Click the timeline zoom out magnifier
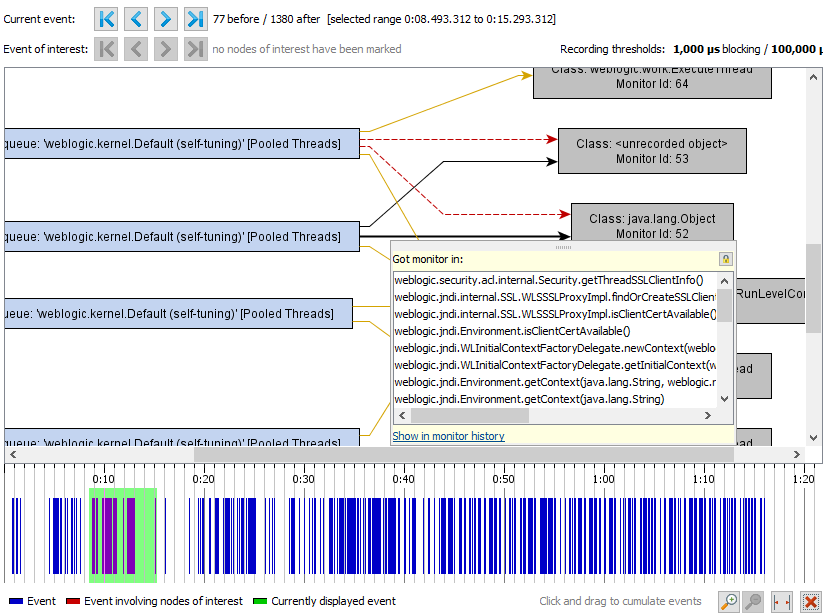826x614 pixels. point(753,601)
